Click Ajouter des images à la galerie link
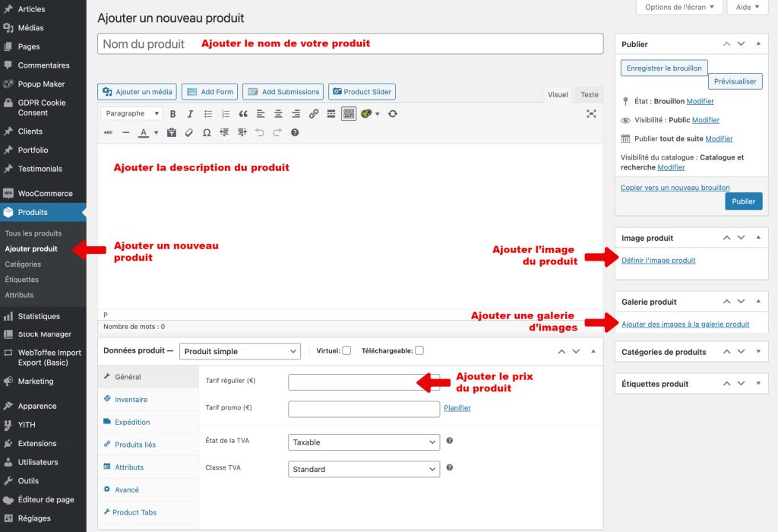The image size is (778, 532). coord(685,324)
